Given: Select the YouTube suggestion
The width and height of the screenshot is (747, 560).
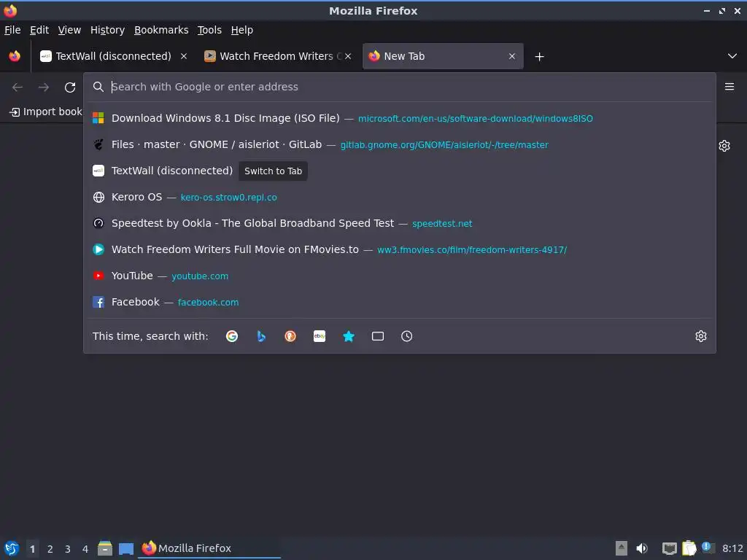Looking at the screenshot, I should point(400,276).
